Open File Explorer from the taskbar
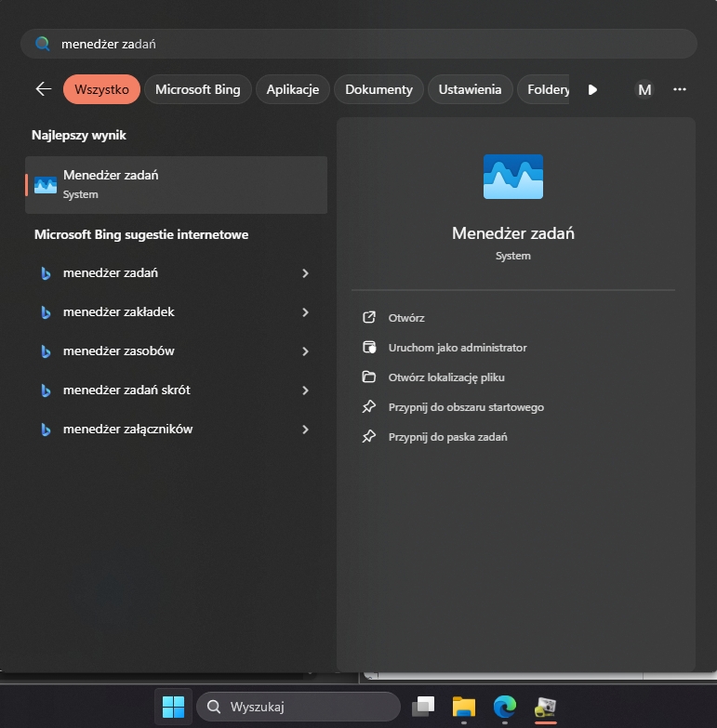This screenshot has width=717, height=728. pos(464,706)
